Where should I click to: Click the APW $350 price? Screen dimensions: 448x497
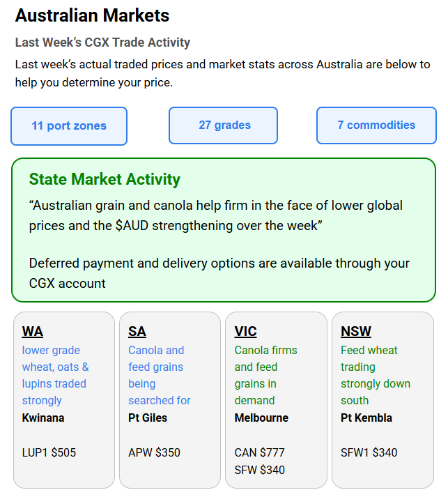point(154,453)
